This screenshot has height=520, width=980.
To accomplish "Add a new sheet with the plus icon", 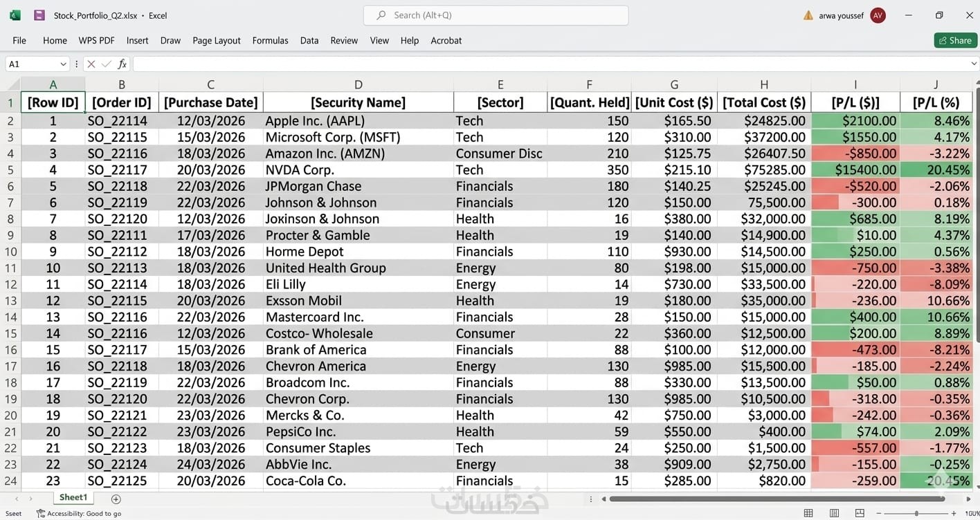I will click(116, 499).
